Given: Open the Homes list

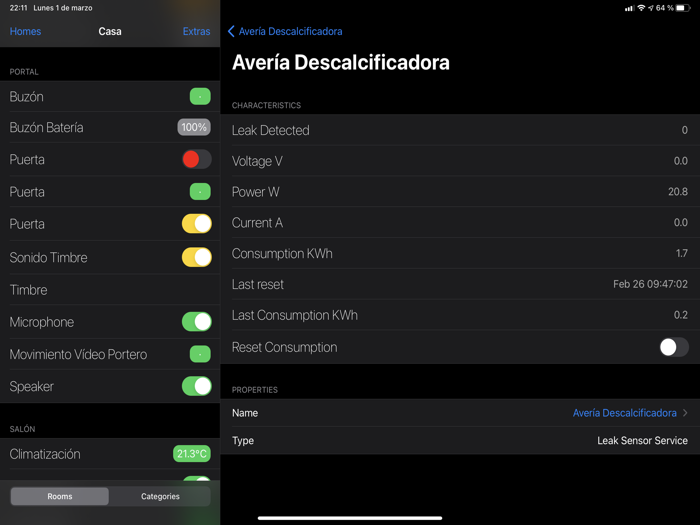Looking at the screenshot, I should point(25,31).
